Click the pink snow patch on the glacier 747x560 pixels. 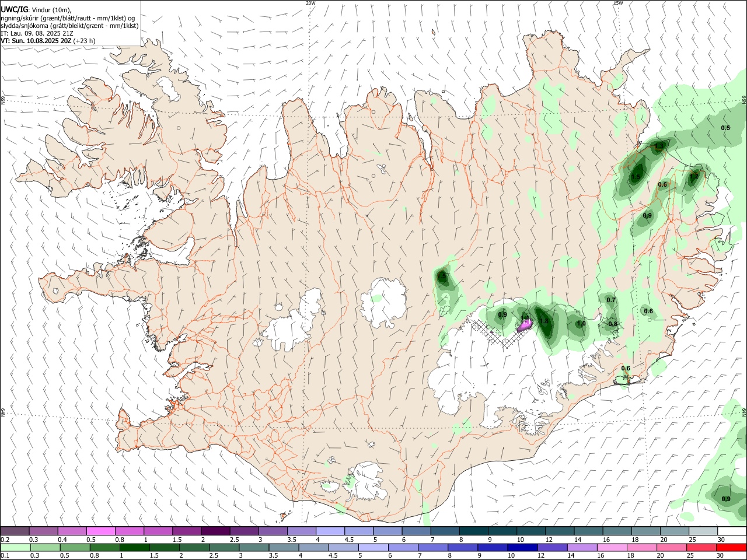(x=525, y=324)
